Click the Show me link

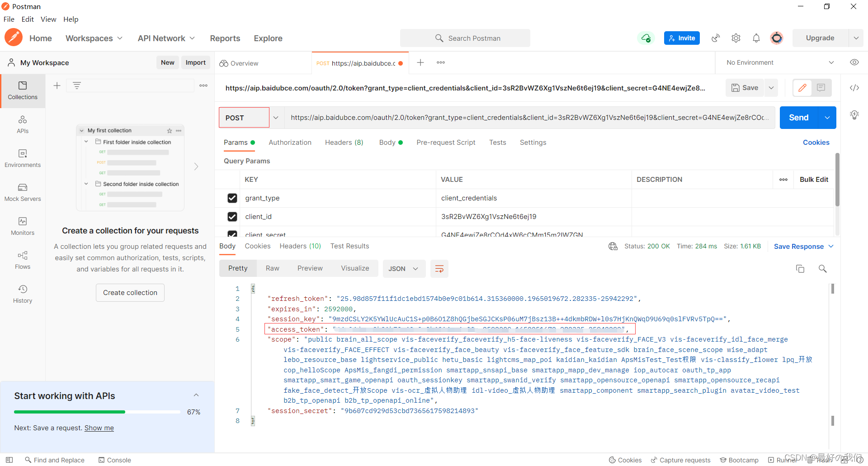coord(99,428)
